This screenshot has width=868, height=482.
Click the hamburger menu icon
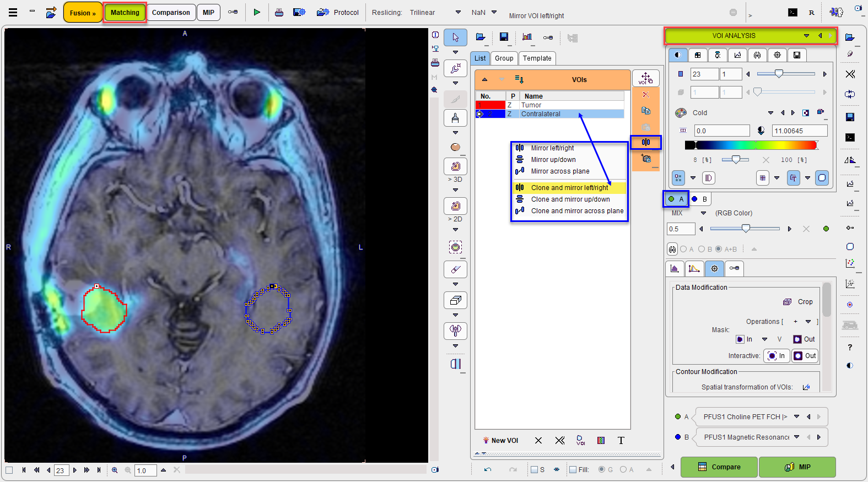(13, 12)
